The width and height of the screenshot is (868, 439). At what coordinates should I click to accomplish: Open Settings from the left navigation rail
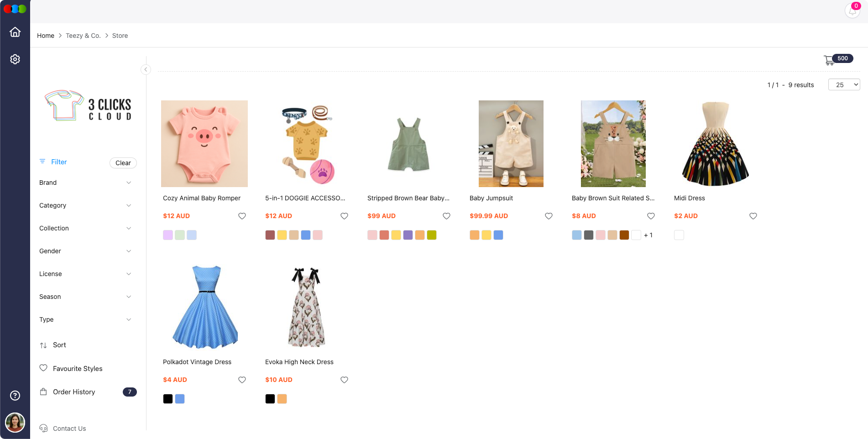pyautogui.click(x=15, y=59)
